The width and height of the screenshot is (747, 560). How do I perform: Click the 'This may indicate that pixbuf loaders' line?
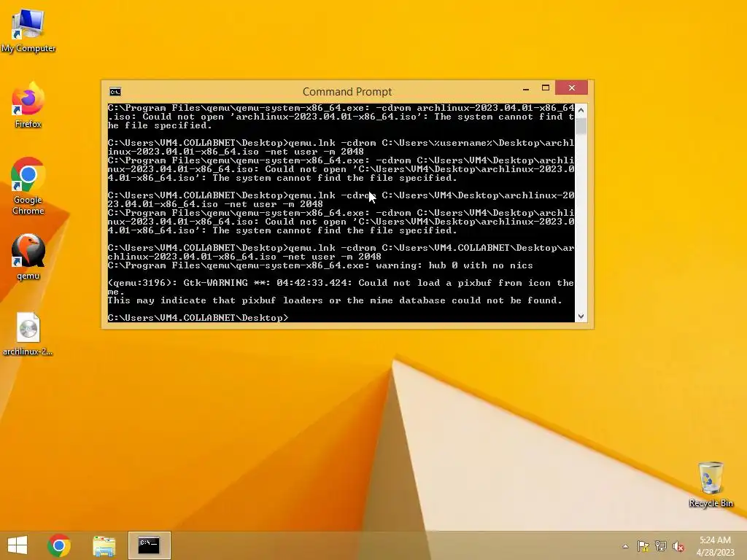point(335,300)
